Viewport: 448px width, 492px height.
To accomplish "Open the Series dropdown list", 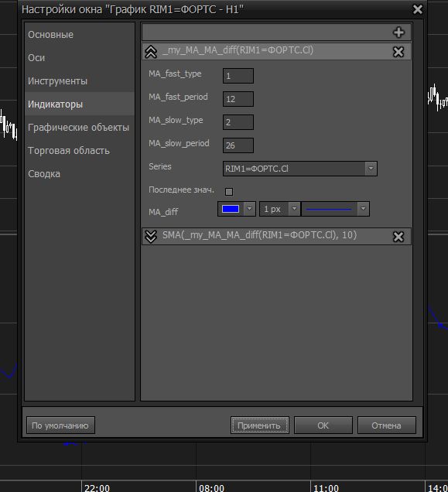I will [x=371, y=169].
